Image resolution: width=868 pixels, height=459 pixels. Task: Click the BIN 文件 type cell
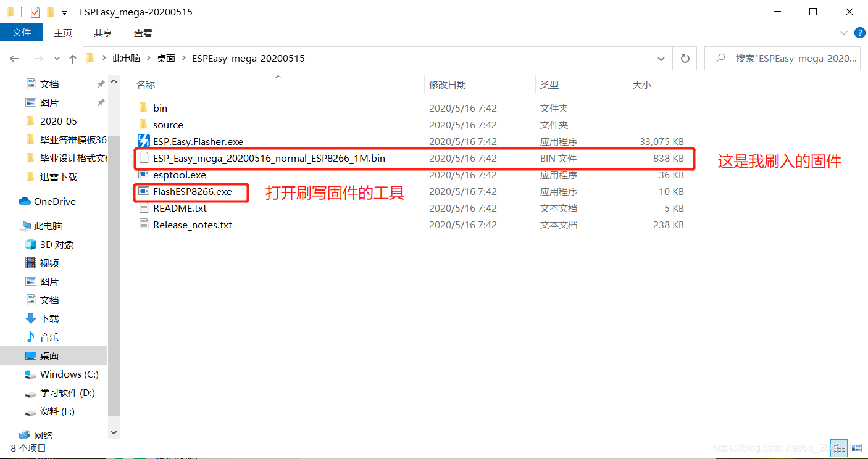558,158
